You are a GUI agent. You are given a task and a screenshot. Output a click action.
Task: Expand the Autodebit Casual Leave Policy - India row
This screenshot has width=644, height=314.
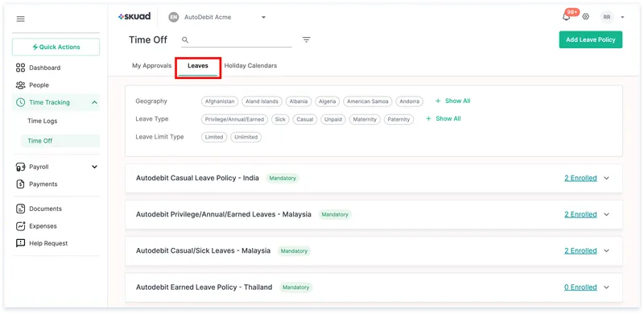click(x=607, y=179)
